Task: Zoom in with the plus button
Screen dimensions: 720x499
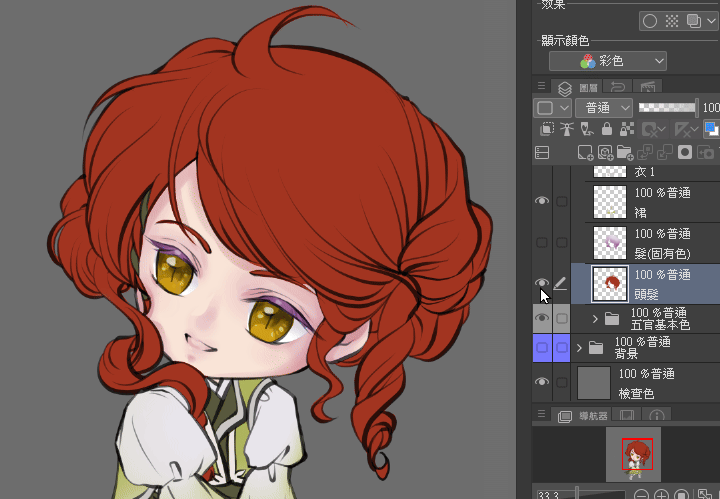Action: (661, 495)
